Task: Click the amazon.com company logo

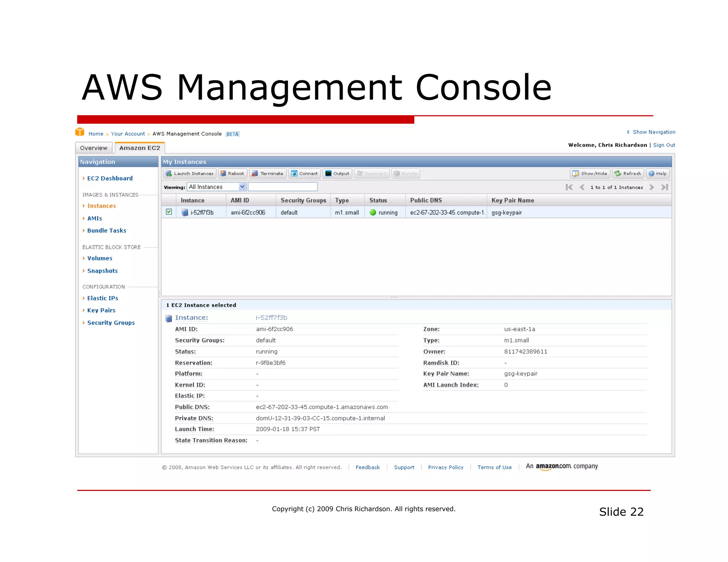Action: (x=562, y=466)
